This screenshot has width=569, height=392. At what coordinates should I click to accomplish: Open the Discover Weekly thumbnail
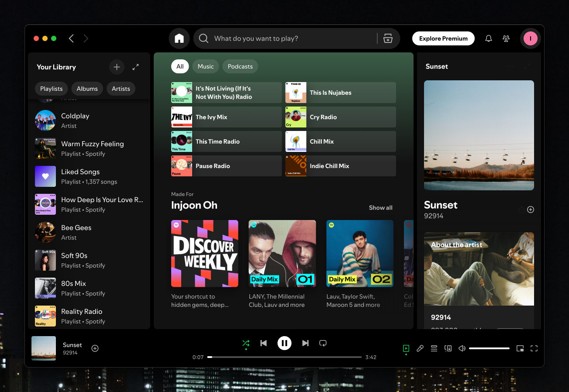pos(204,253)
